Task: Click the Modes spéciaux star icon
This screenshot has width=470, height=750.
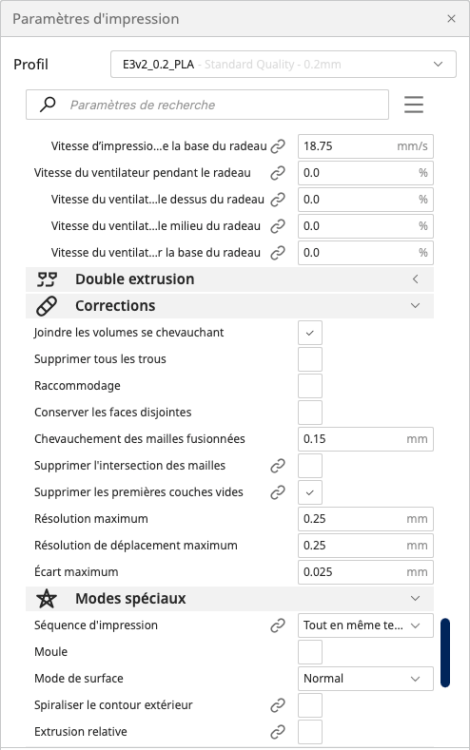Action: coord(46,598)
